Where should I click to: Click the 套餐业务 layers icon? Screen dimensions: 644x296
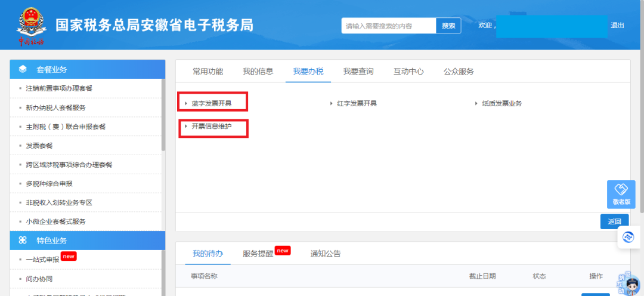click(23, 69)
